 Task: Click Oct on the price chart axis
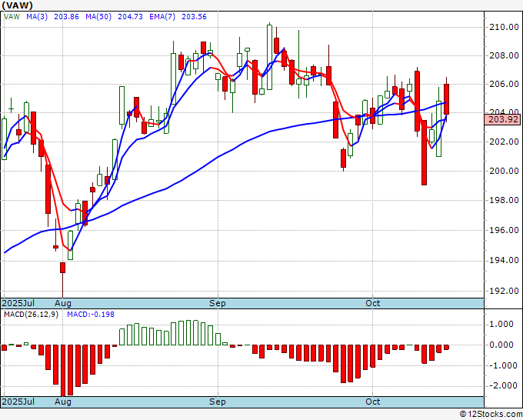point(372,303)
